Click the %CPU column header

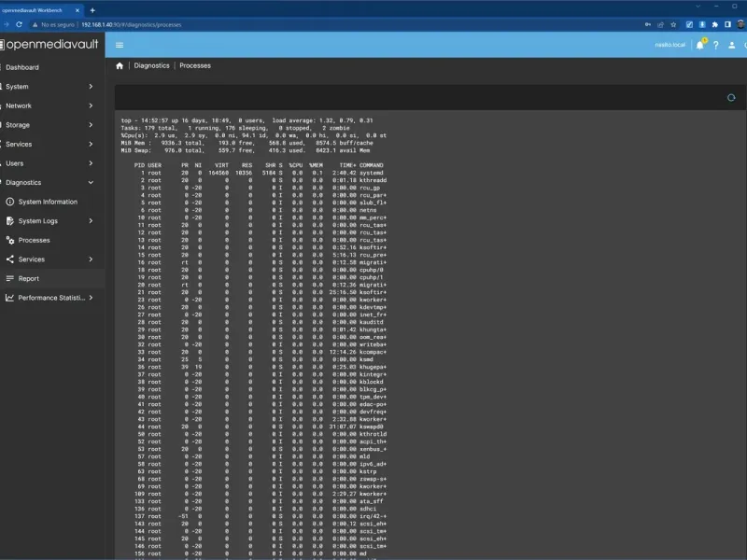click(x=295, y=165)
